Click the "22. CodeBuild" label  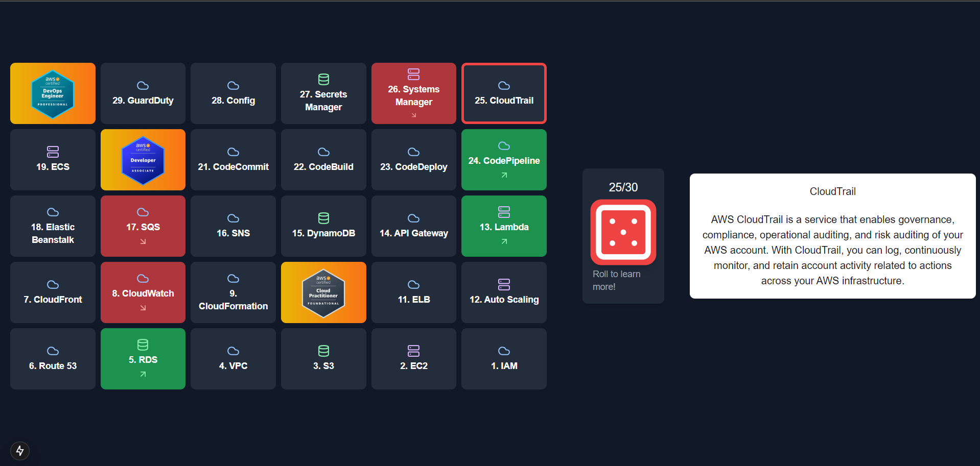pos(323,167)
